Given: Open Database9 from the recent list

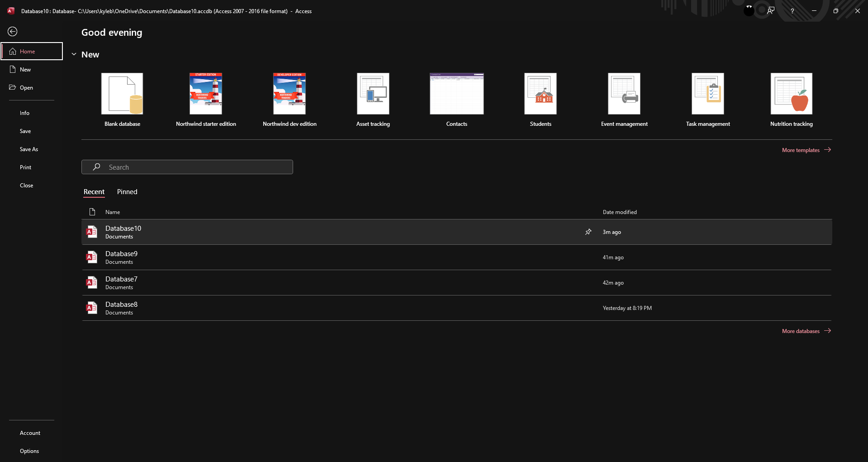Looking at the screenshot, I should pos(121,257).
